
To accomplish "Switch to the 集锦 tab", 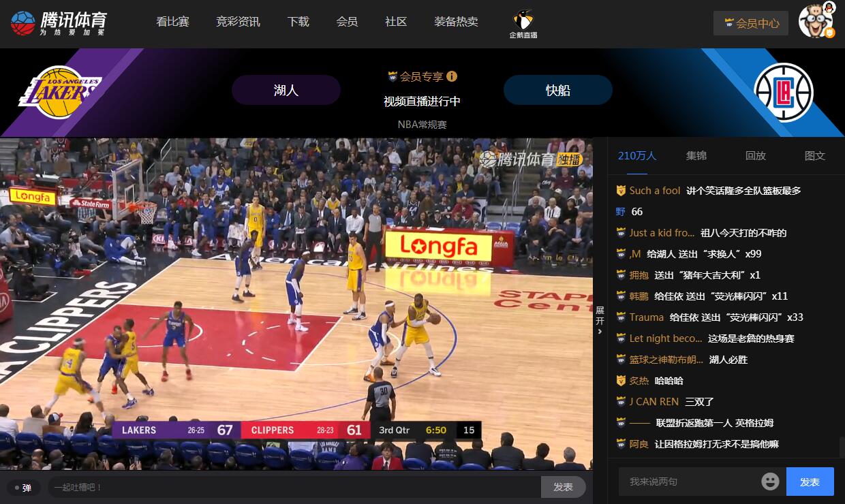I will (696, 156).
